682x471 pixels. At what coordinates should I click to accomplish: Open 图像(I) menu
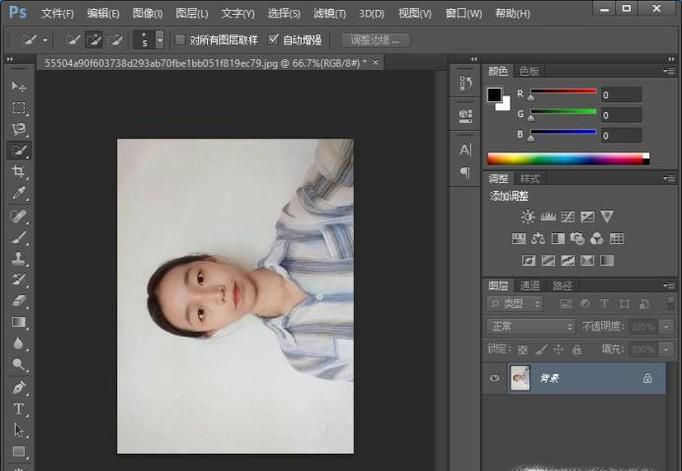pyautogui.click(x=147, y=14)
